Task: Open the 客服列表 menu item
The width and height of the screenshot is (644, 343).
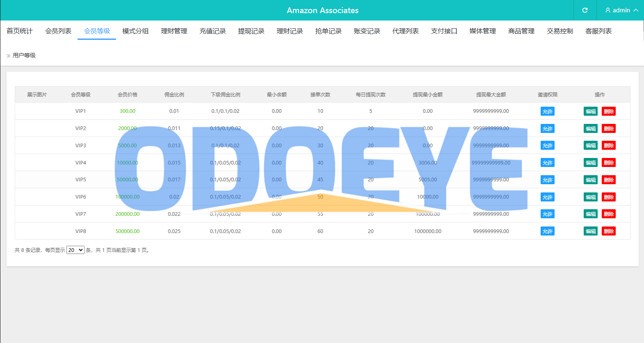Action: (598, 31)
